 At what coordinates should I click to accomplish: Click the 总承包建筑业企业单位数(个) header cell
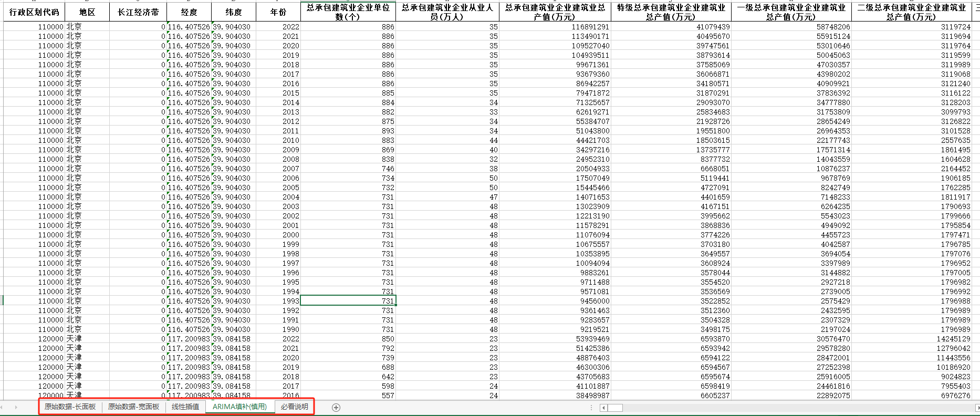348,12
